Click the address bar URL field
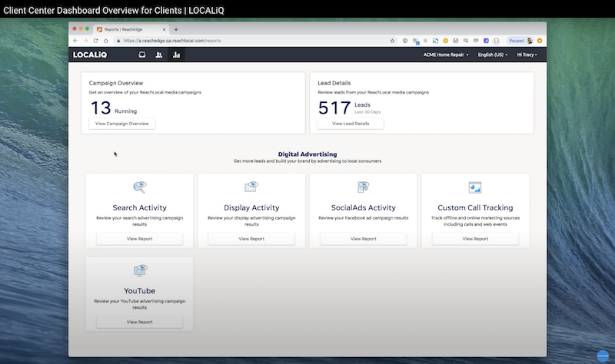Viewport: 615px width, 364px height. [255, 41]
